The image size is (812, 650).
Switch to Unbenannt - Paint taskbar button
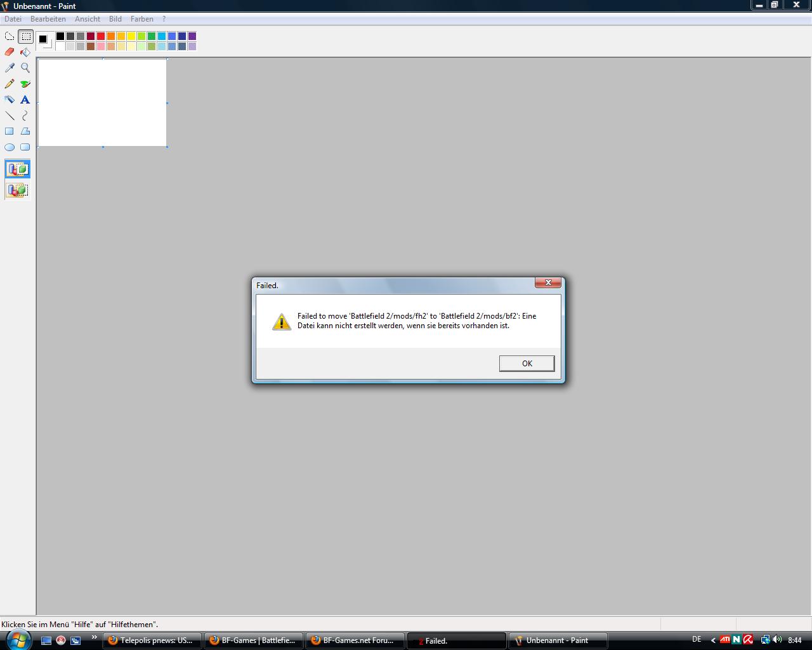558,640
